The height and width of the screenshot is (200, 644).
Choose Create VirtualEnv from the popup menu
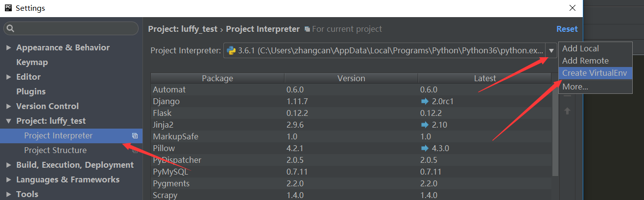595,73
